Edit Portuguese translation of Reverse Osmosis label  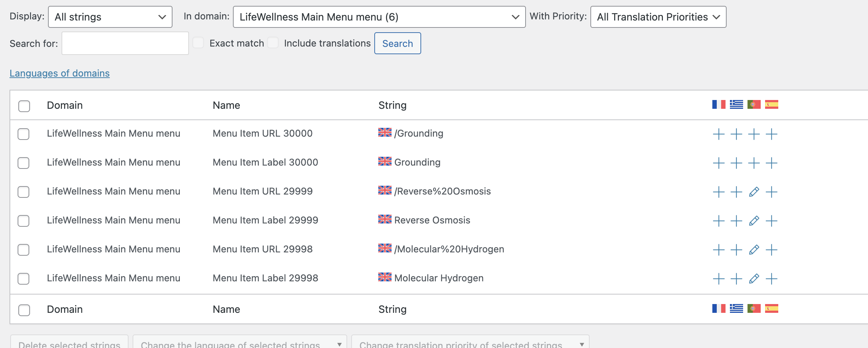click(x=754, y=221)
